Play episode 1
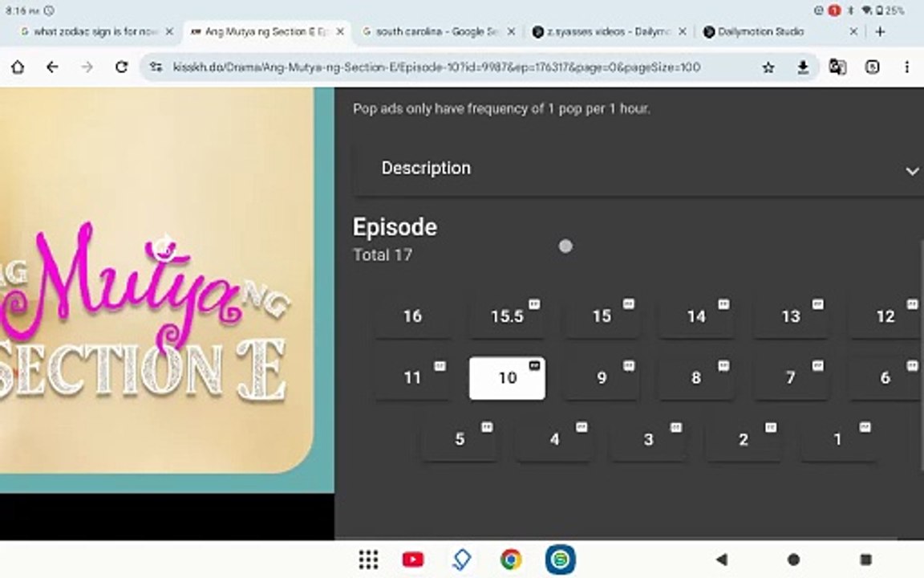 coord(838,439)
